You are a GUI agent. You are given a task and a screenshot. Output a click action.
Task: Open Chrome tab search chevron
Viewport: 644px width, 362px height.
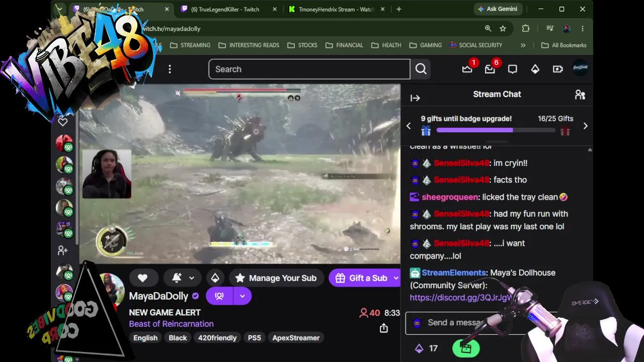pos(60,9)
